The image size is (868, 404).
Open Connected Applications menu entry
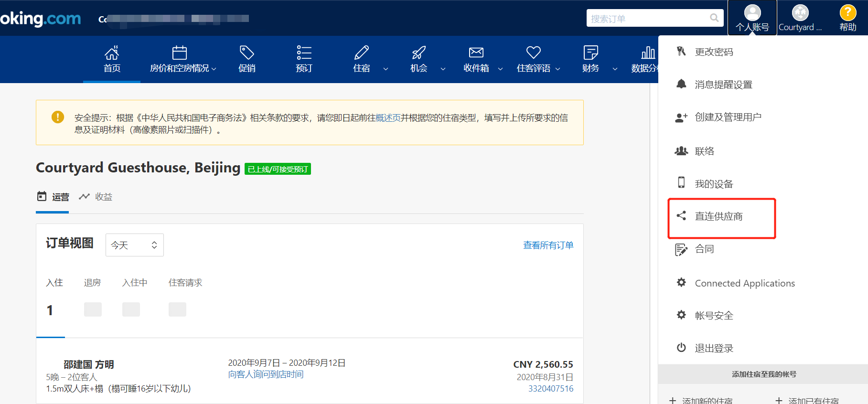click(744, 283)
